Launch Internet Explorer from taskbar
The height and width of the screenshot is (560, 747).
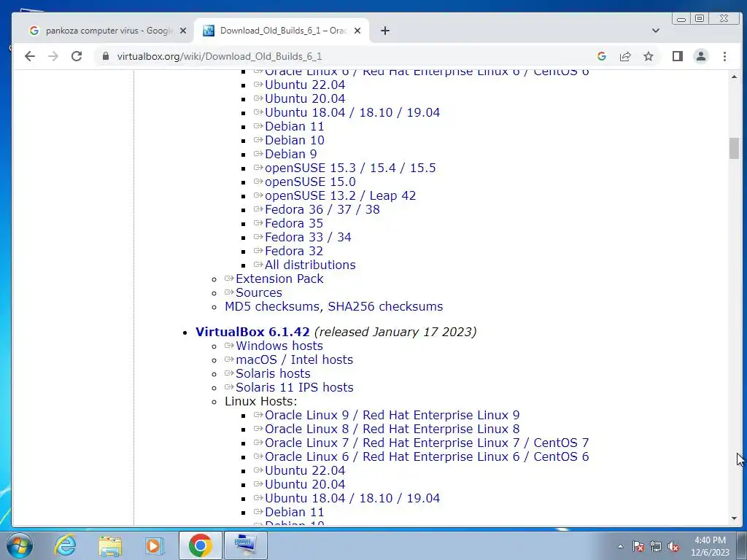65,545
